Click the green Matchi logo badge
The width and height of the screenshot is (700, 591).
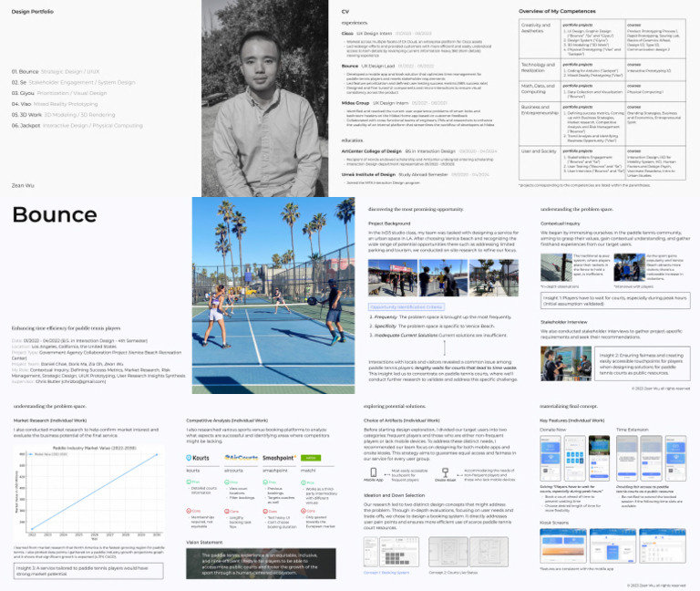[x=311, y=458]
